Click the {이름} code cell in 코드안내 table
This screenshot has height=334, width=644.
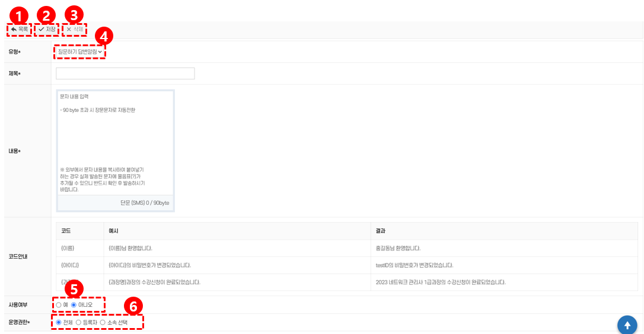pyautogui.click(x=68, y=248)
